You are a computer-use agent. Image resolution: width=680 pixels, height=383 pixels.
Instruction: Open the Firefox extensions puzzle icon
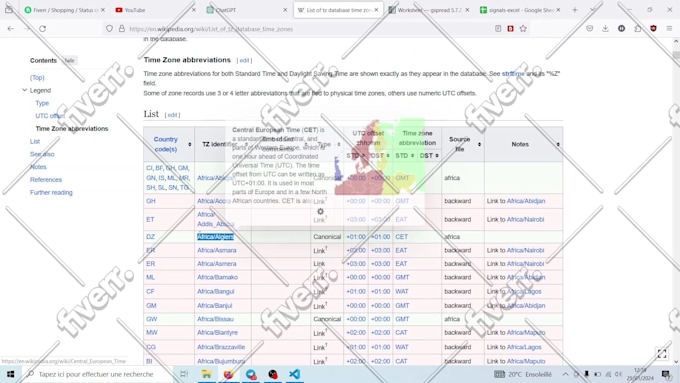pos(638,29)
